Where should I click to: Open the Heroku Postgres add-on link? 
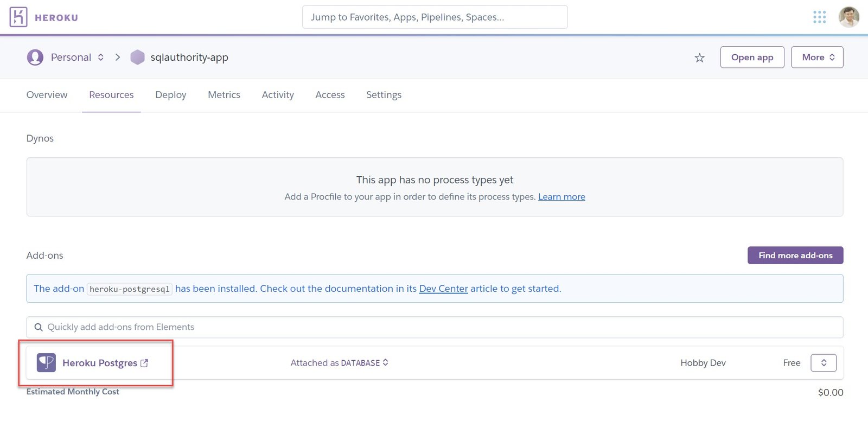pos(100,363)
